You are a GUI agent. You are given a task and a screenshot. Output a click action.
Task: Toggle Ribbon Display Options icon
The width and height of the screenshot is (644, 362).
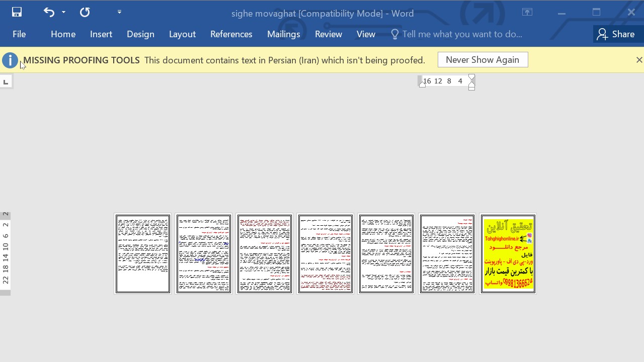point(527,12)
